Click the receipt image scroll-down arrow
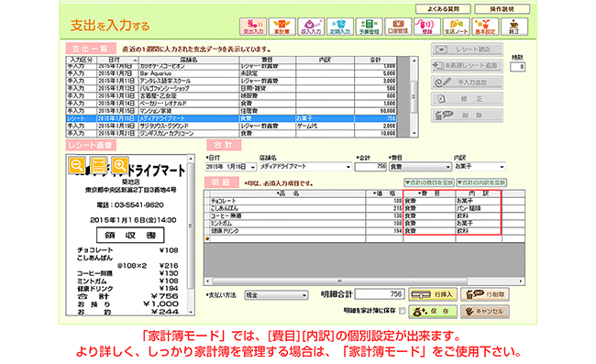The width and height of the screenshot is (596, 364). tap(191, 312)
